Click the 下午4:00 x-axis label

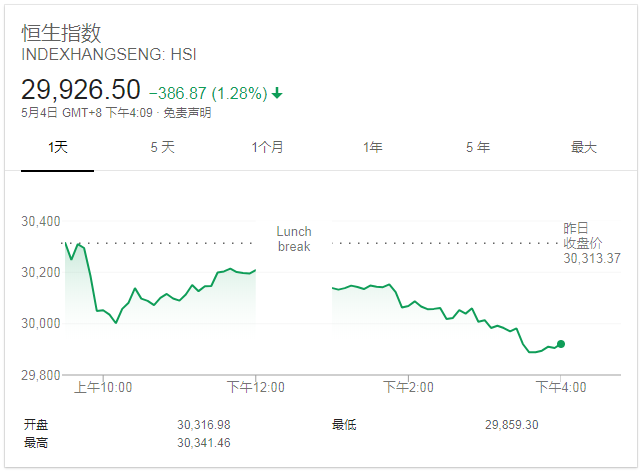[x=561, y=387]
